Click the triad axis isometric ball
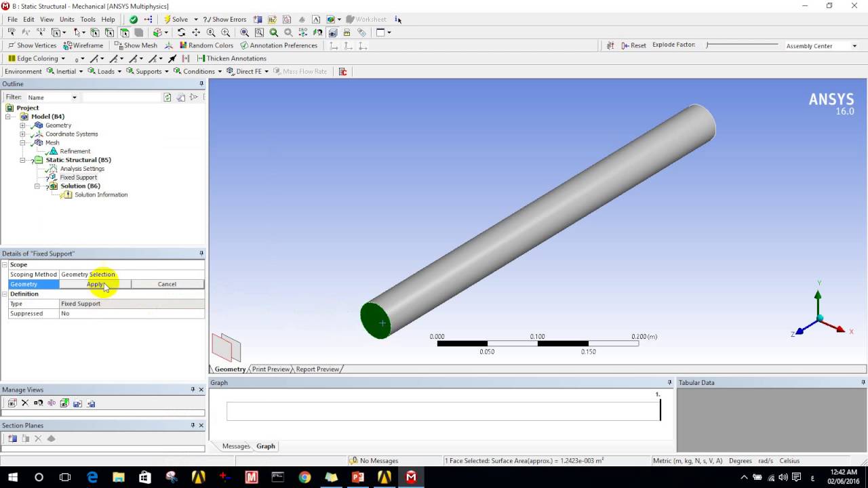This screenshot has height=488, width=868. coord(820,318)
